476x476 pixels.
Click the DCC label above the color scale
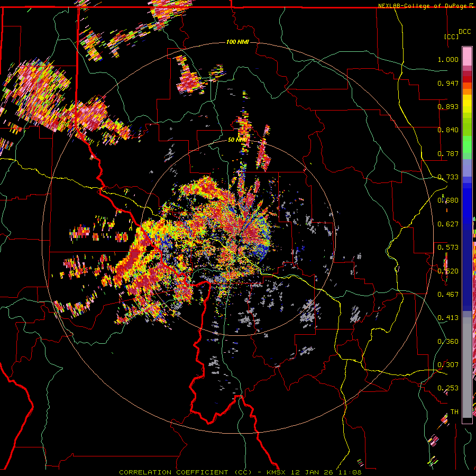(x=464, y=31)
